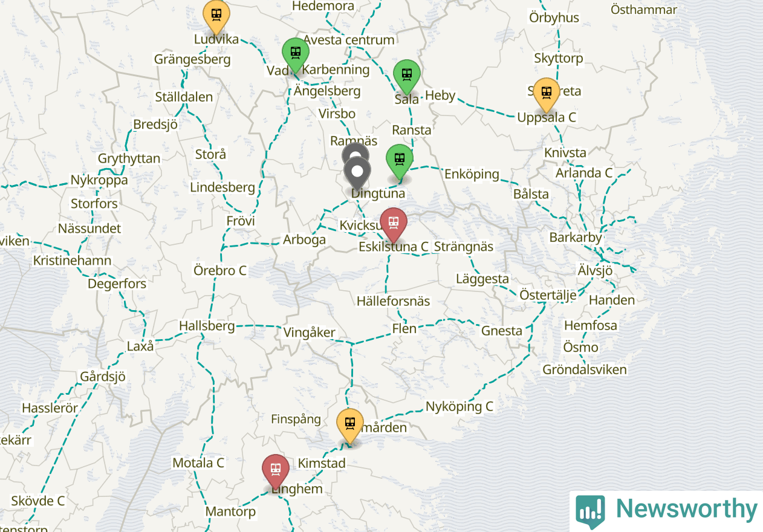Viewport: 763px width, 532px height.
Task: Select the Nyköping C station label
Action: pyautogui.click(x=459, y=406)
